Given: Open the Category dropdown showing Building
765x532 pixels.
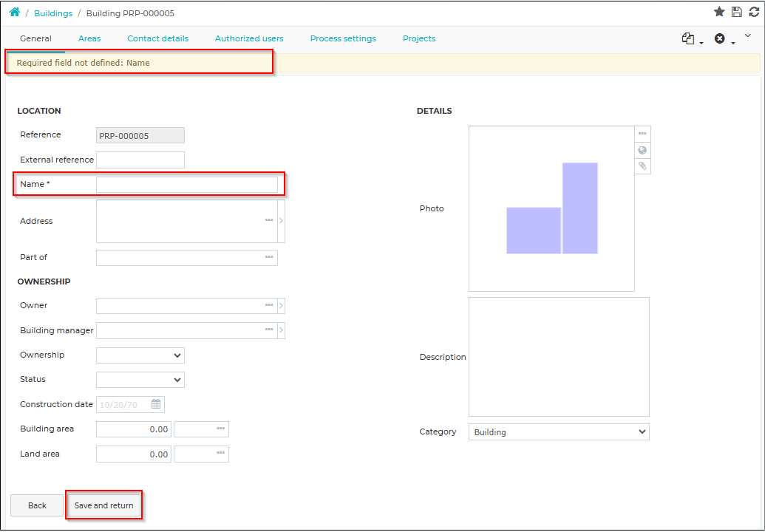Looking at the screenshot, I should click(559, 432).
